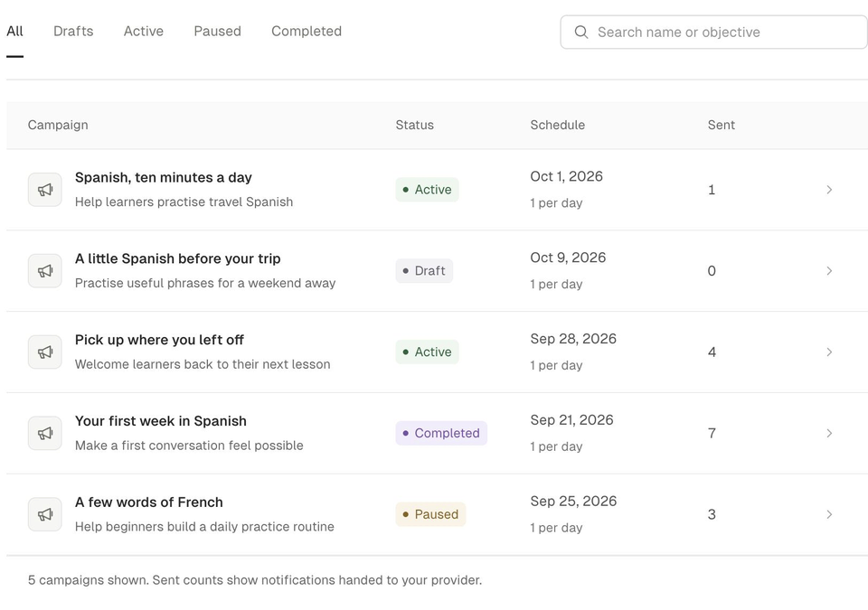Viewport: 868px width, 610px height.
Task: Click Active badge for Pick up where you left off
Action: [x=427, y=352]
